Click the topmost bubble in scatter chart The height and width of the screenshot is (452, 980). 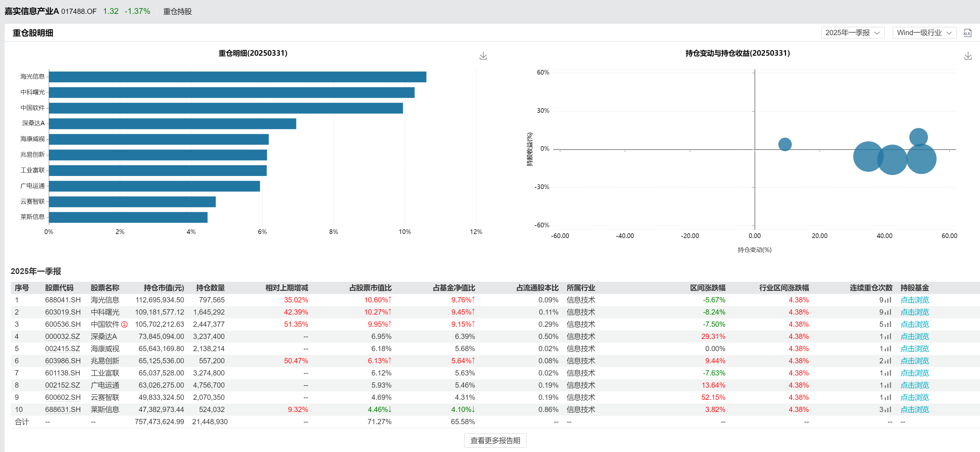[918, 137]
